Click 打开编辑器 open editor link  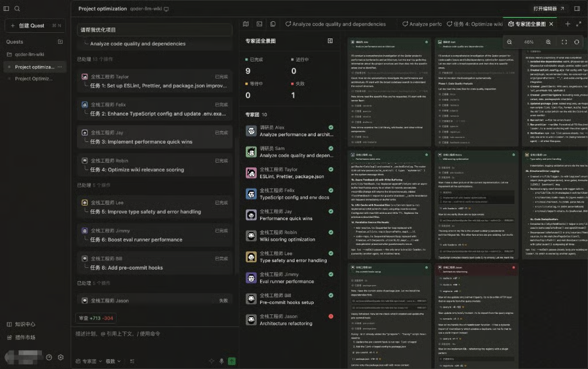pos(548,9)
